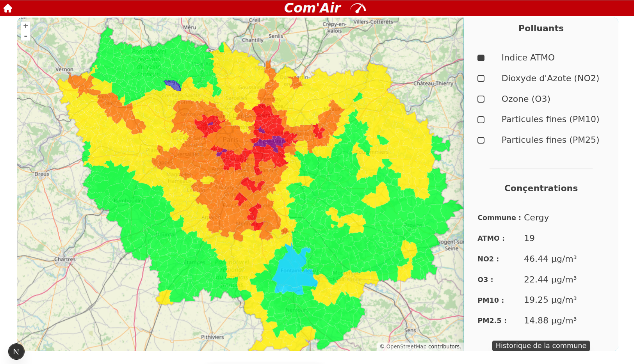
Task: Check Particules fines (PM25) option
Action: (481, 140)
